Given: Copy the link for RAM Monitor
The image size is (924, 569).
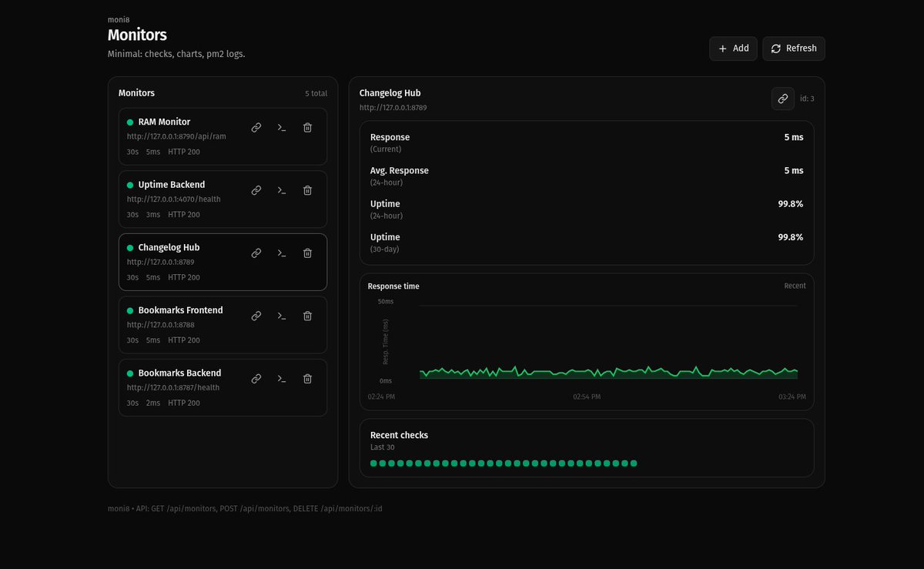Looking at the screenshot, I should (256, 127).
